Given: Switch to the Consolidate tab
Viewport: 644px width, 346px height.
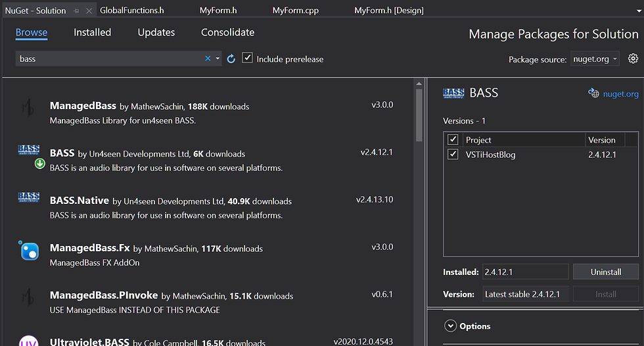Looking at the screenshot, I should 227,32.
